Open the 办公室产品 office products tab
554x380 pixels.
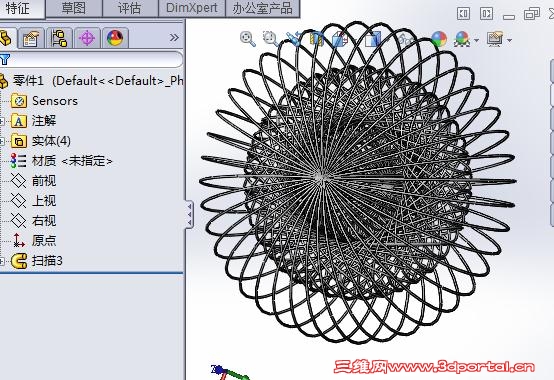coord(263,8)
